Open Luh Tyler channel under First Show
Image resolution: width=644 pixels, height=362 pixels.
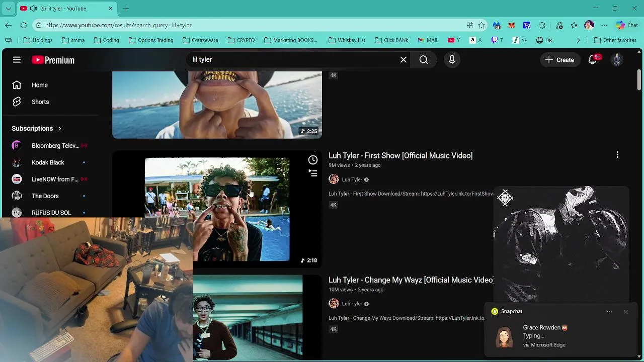tap(352, 179)
